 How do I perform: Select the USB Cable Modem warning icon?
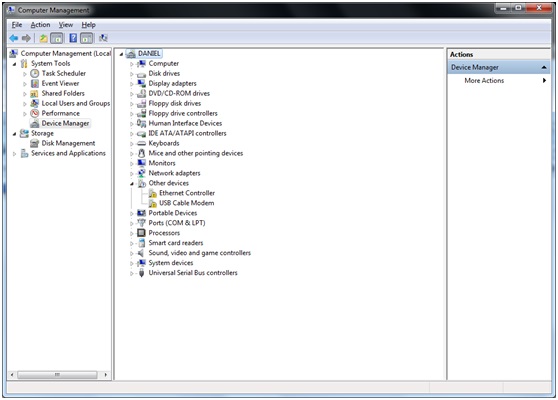[153, 203]
